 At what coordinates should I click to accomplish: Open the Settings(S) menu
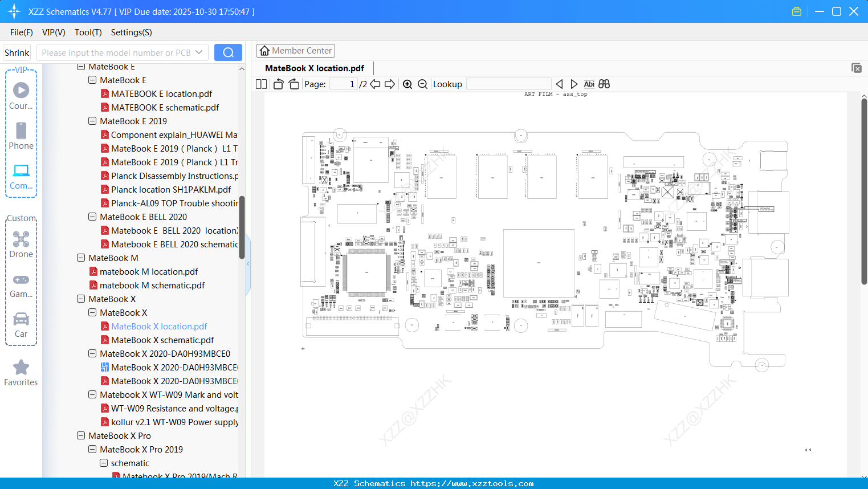[132, 32]
